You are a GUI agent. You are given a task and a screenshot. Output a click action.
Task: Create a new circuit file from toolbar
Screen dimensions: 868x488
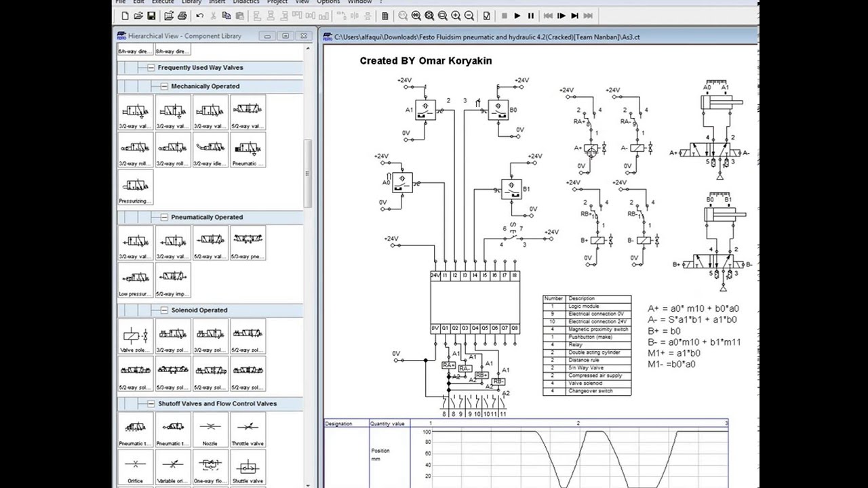[x=125, y=16]
